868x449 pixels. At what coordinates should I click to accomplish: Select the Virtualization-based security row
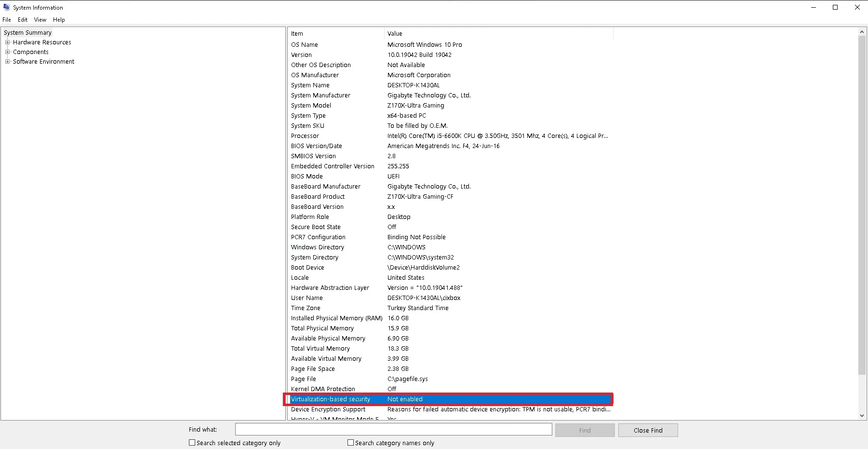(x=451, y=399)
